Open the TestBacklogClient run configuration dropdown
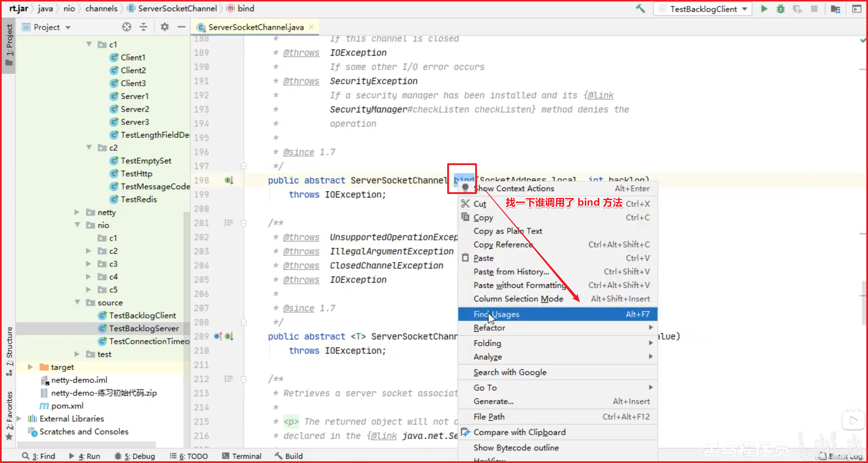Screen dimensions: 868x463 point(703,9)
